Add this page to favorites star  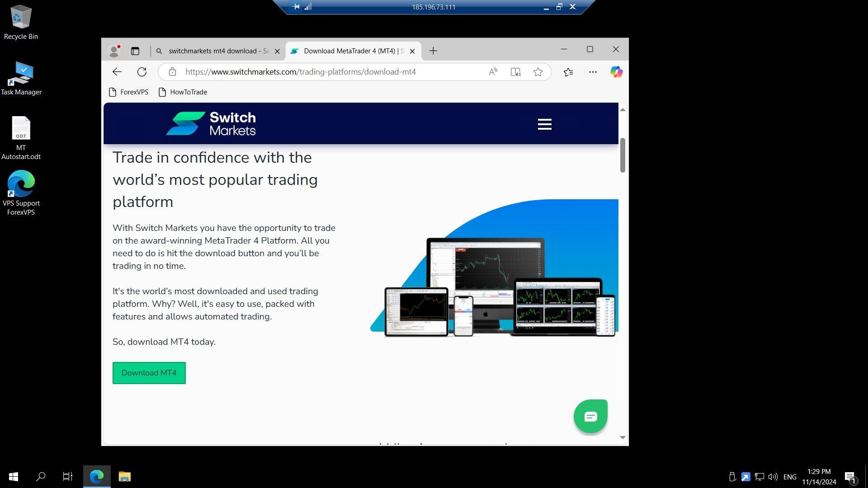tap(538, 72)
